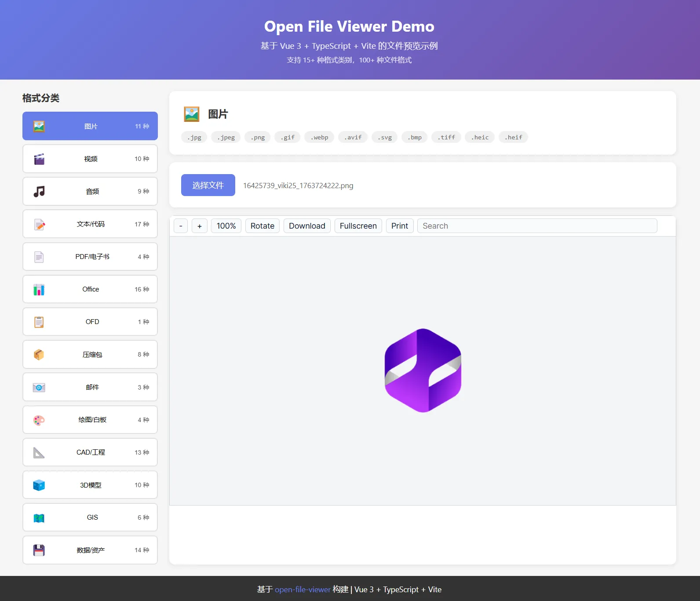Reset zoom using the 100% button
Screen dimensions: 700x601
pos(226,226)
